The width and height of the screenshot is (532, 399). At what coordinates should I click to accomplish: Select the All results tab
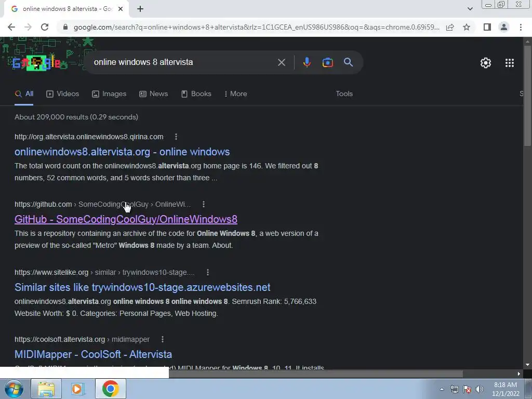pos(24,94)
